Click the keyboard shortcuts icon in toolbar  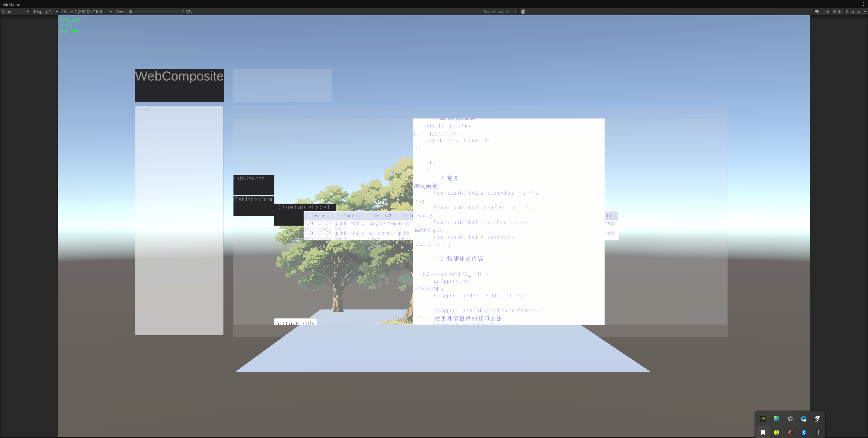tap(826, 12)
